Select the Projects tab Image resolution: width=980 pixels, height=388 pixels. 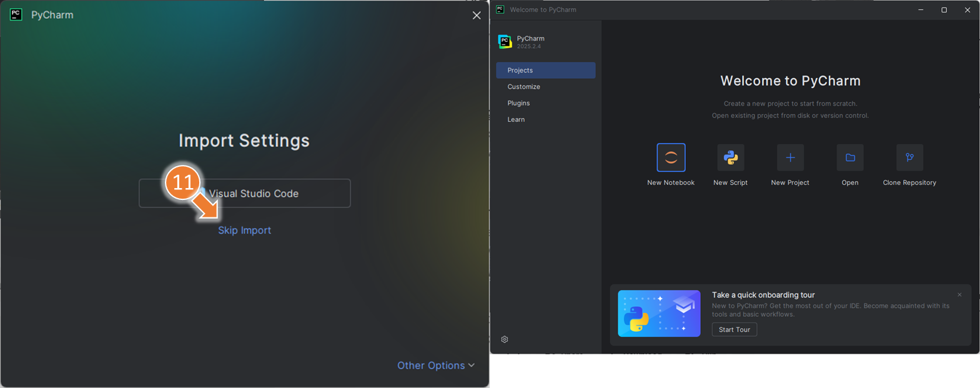pos(546,70)
